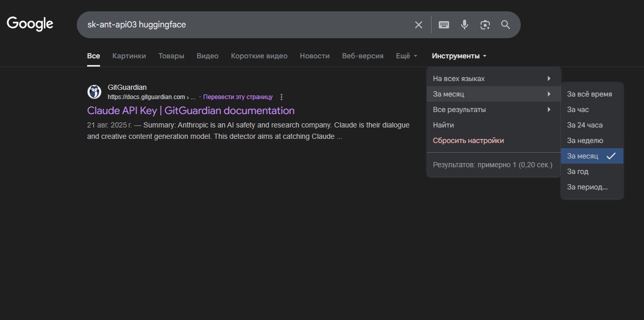Clear the search query with X icon
This screenshot has width=644, height=320.
pos(419,25)
